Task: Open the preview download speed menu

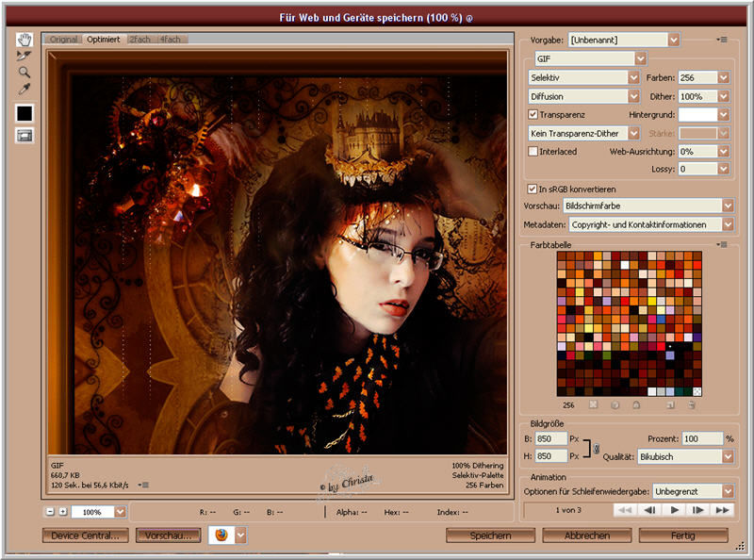Action: pos(143,485)
